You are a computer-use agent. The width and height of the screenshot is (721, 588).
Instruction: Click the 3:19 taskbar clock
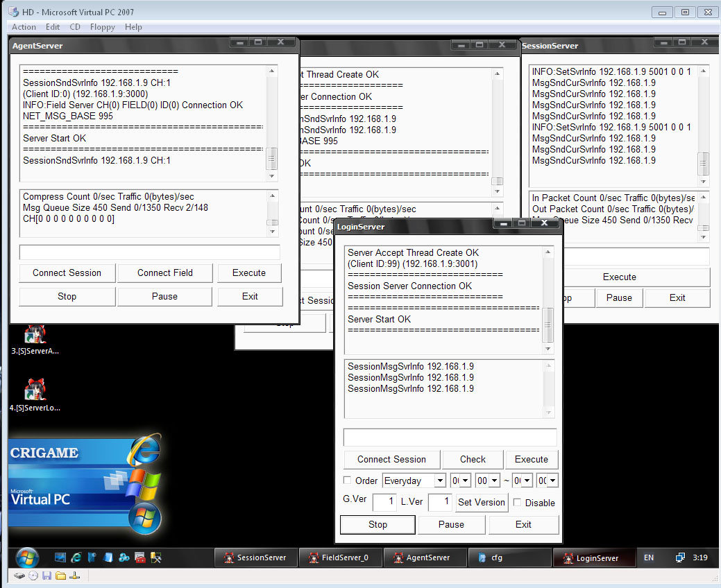[x=700, y=557]
